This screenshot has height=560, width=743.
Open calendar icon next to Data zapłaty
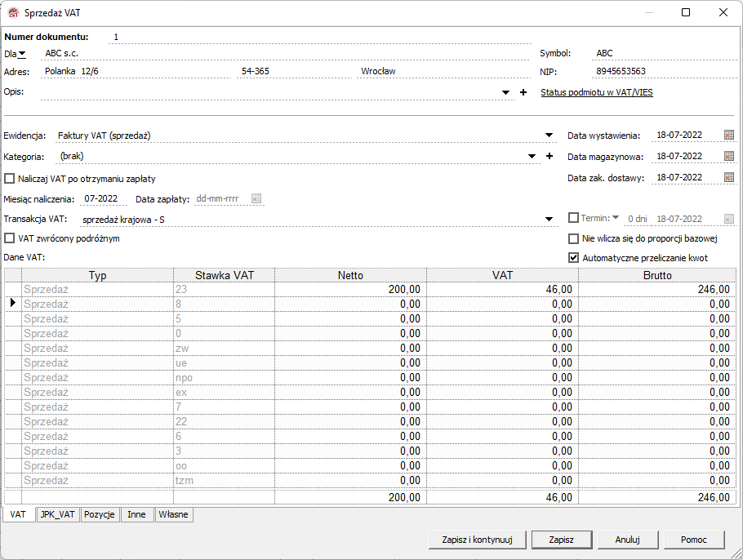point(256,198)
